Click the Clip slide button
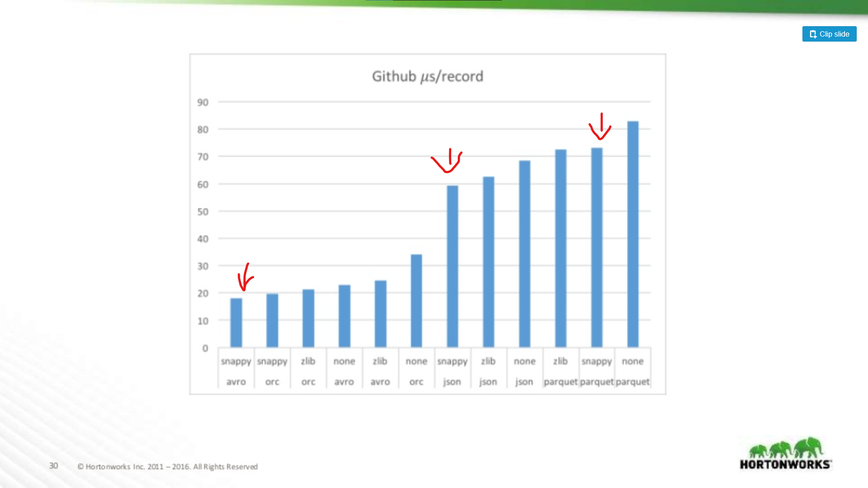This screenshot has height=488, width=868. 829,34
